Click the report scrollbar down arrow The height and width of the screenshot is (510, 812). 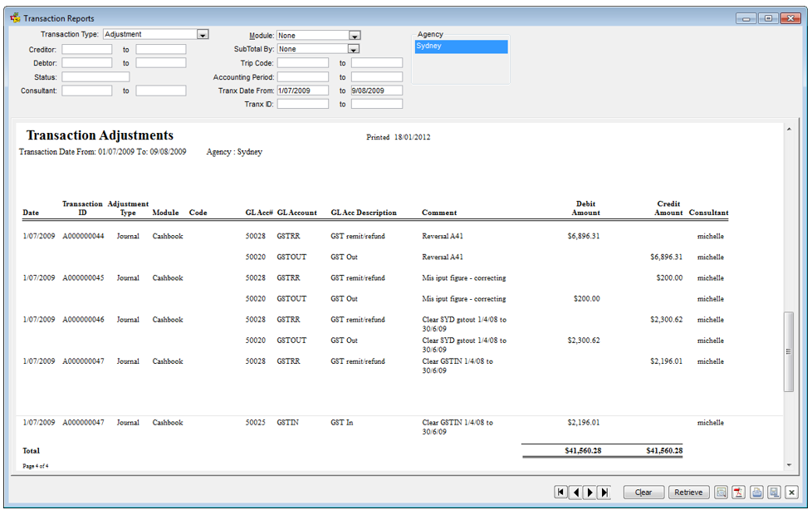[x=789, y=465]
